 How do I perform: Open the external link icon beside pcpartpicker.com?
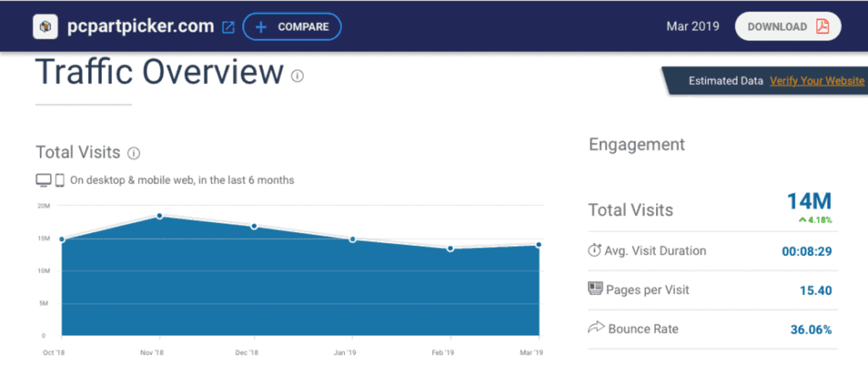tap(228, 27)
